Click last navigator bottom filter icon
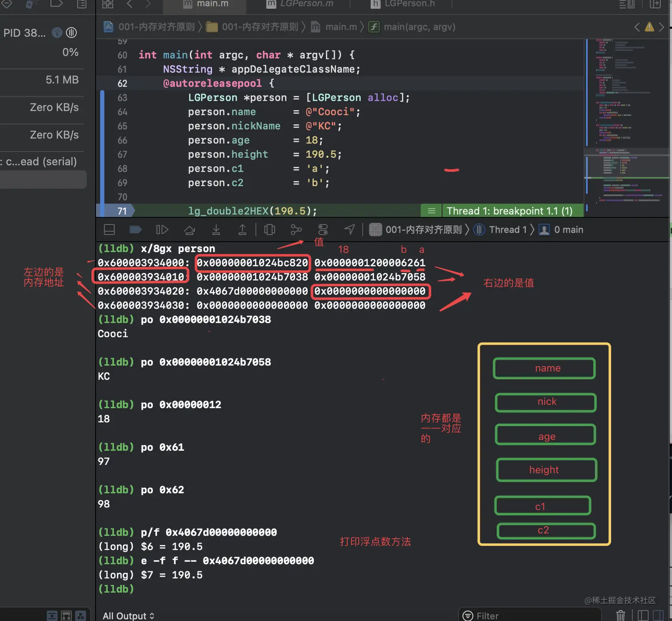 coord(80,616)
